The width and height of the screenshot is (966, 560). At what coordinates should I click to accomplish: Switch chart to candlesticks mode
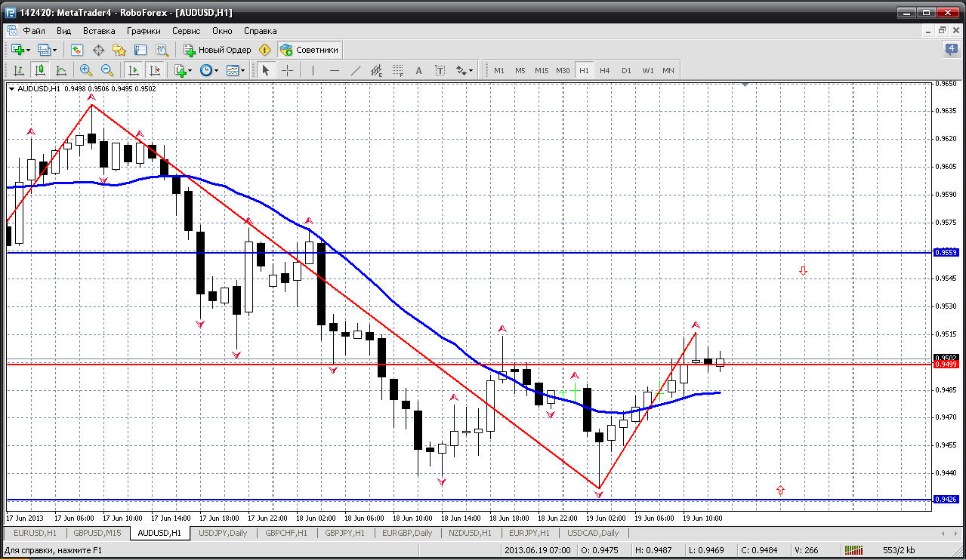point(40,70)
